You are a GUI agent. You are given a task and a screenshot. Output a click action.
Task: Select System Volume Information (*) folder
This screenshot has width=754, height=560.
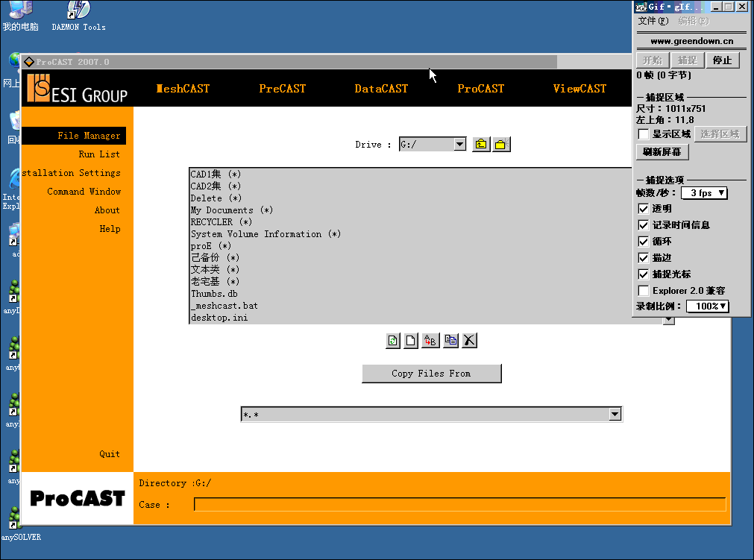click(266, 234)
